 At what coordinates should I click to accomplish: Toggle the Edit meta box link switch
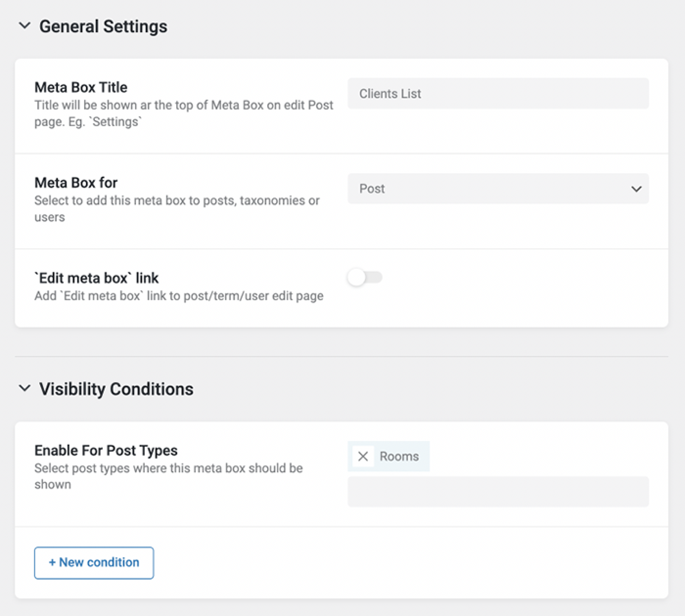tap(365, 278)
